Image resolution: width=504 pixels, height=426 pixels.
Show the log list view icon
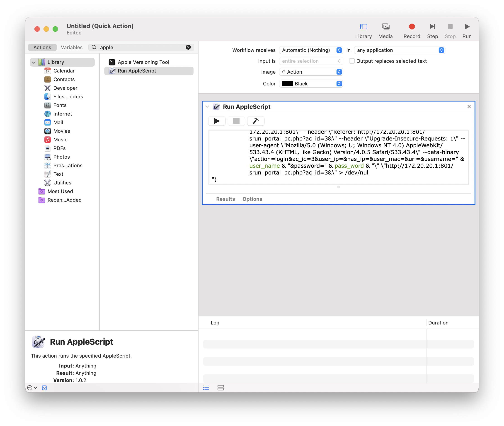[206, 388]
